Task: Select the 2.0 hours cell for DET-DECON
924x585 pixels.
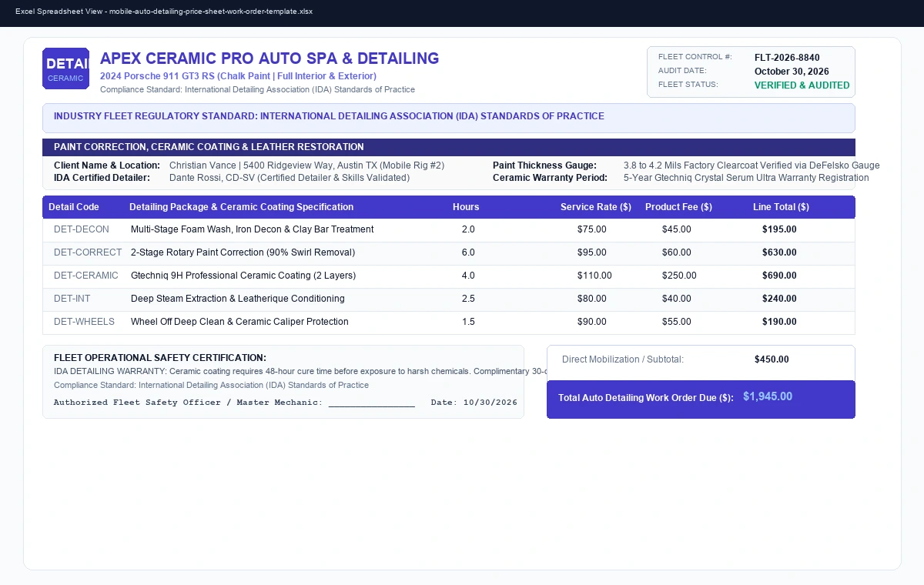Action: click(x=468, y=229)
